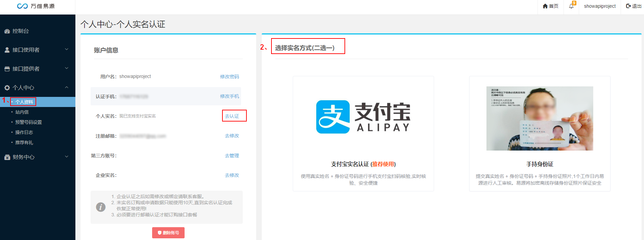
Task: Click the showapiproject account name in top bar
Action: click(600, 6)
